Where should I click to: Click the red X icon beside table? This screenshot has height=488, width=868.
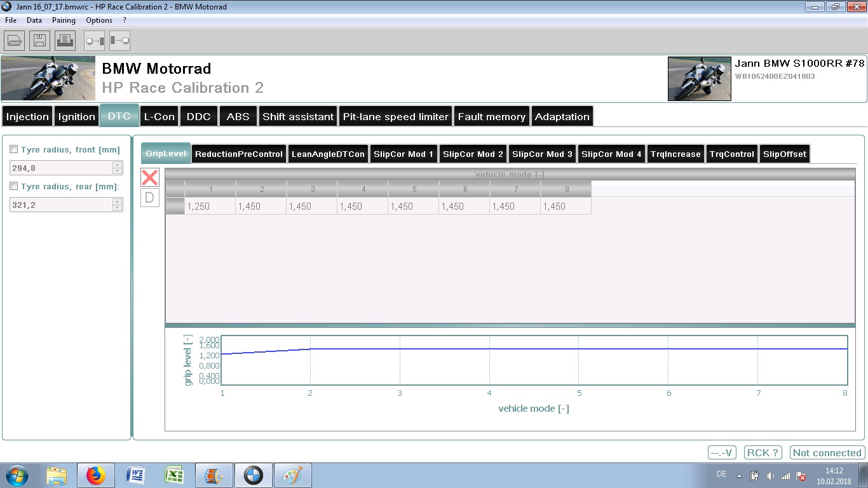[150, 177]
